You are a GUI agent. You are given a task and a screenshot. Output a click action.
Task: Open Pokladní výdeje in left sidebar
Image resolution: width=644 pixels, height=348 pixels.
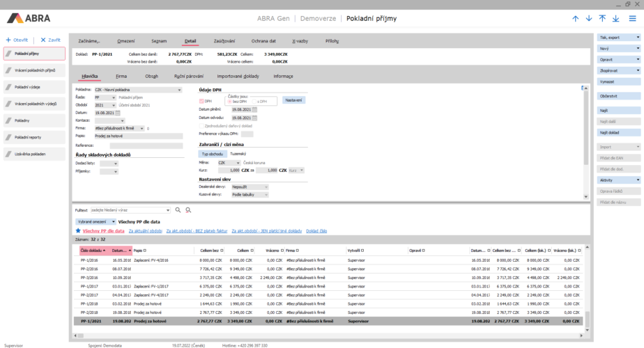point(35,87)
